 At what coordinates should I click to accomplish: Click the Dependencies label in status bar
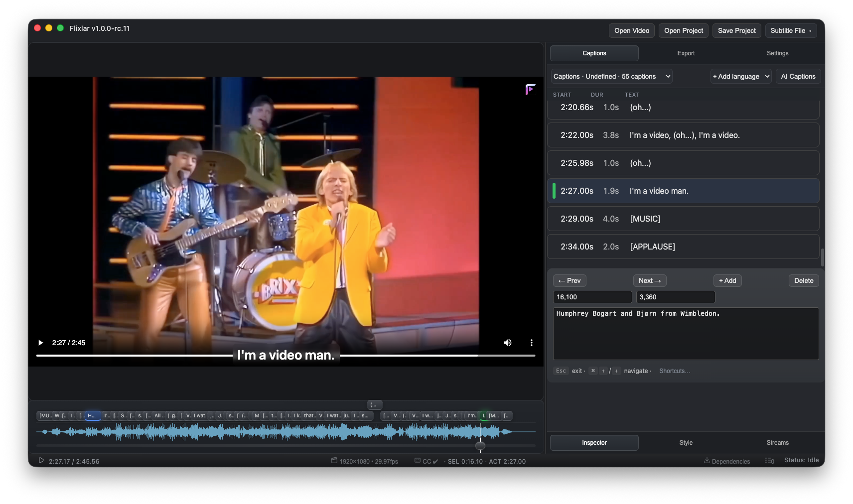pyautogui.click(x=730, y=462)
